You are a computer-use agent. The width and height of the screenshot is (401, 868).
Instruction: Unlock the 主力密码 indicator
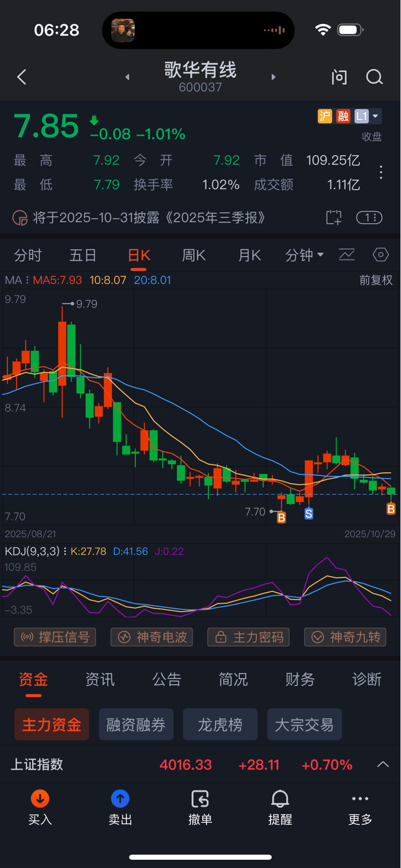point(248,637)
